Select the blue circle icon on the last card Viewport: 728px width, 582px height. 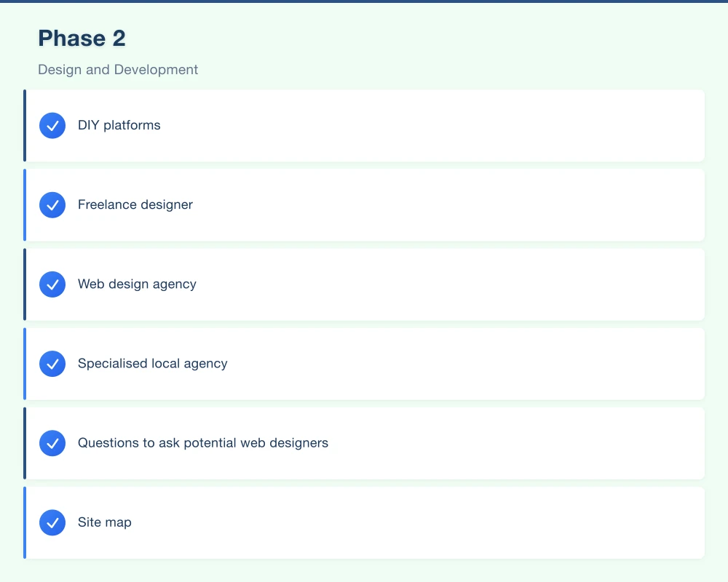(x=52, y=522)
